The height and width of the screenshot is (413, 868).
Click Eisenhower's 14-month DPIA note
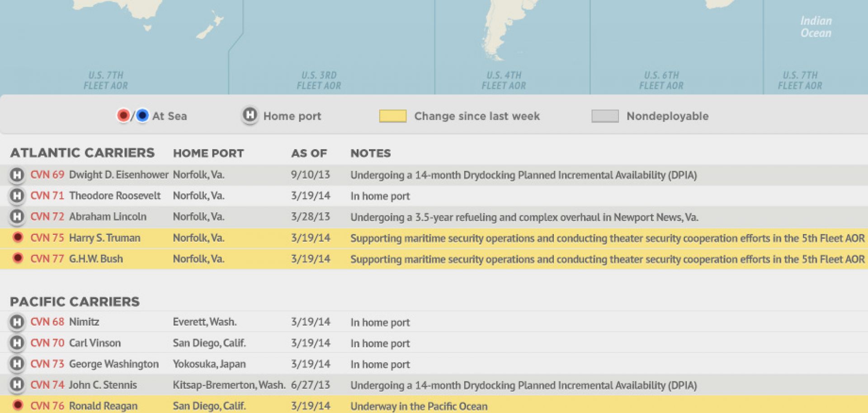[x=524, y=175]
